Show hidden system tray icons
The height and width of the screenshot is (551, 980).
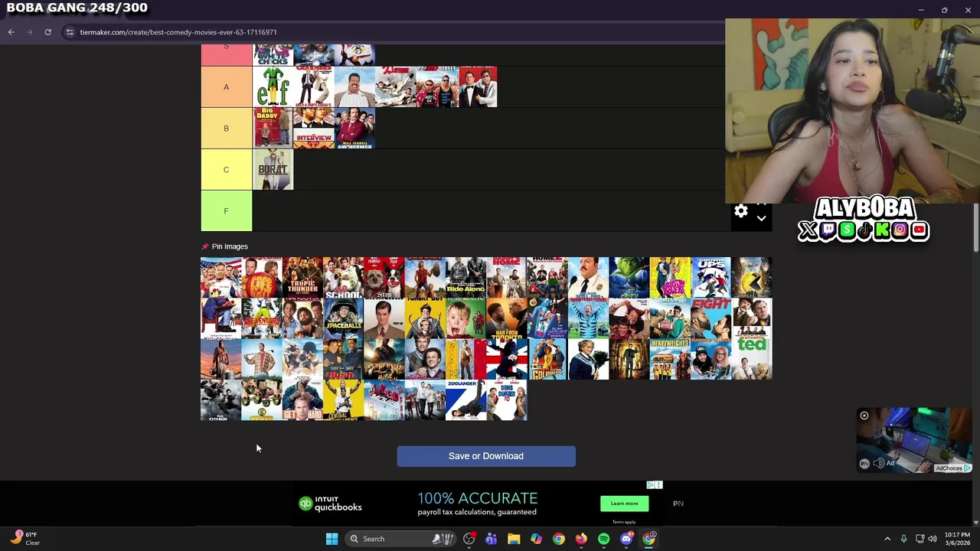[887, 539]
